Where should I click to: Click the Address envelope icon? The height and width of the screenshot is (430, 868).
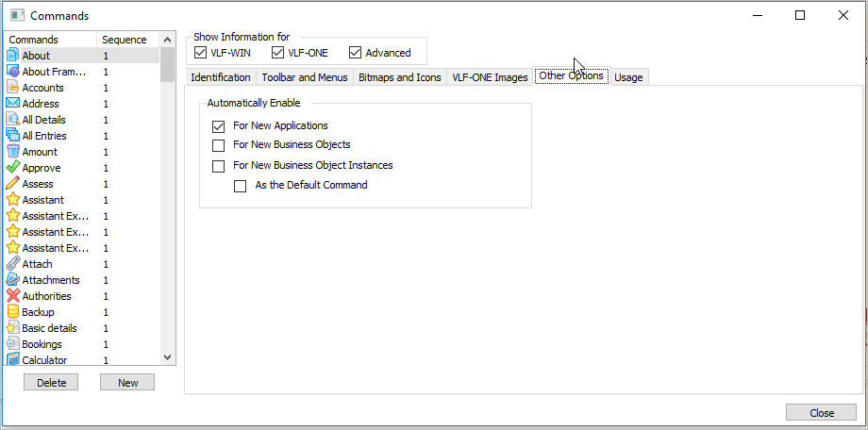pyautogui.click(x=13, y=104)
